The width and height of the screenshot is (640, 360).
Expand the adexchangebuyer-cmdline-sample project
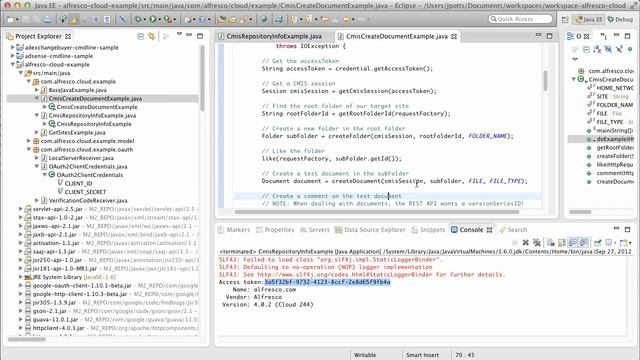click(13, 47)
